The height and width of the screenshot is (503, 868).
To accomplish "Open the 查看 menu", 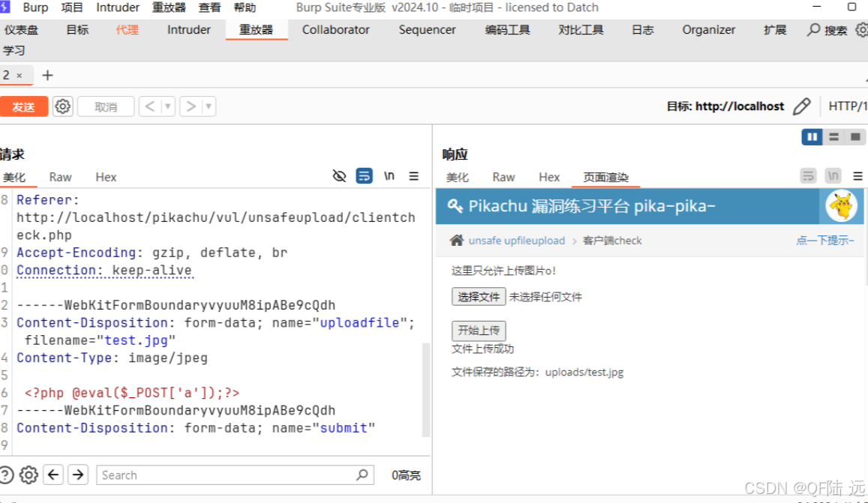I will (209, 7).
